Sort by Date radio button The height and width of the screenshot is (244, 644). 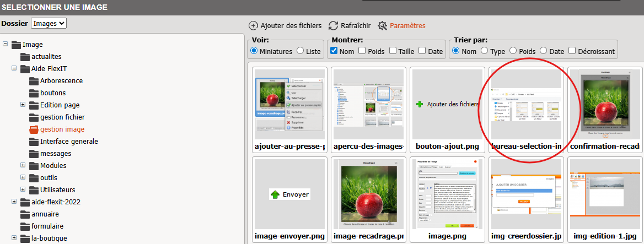coord(544,51)
